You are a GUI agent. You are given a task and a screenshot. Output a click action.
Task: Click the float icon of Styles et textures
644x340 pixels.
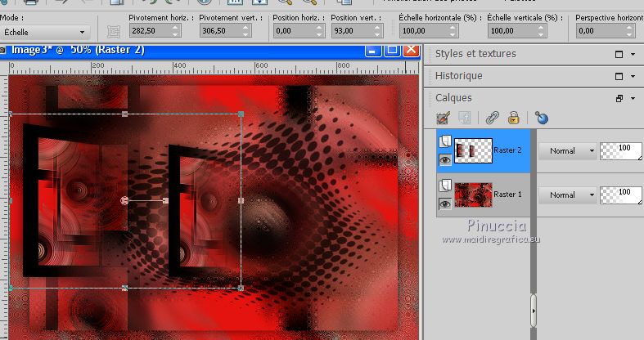click(x=619, y=54)
